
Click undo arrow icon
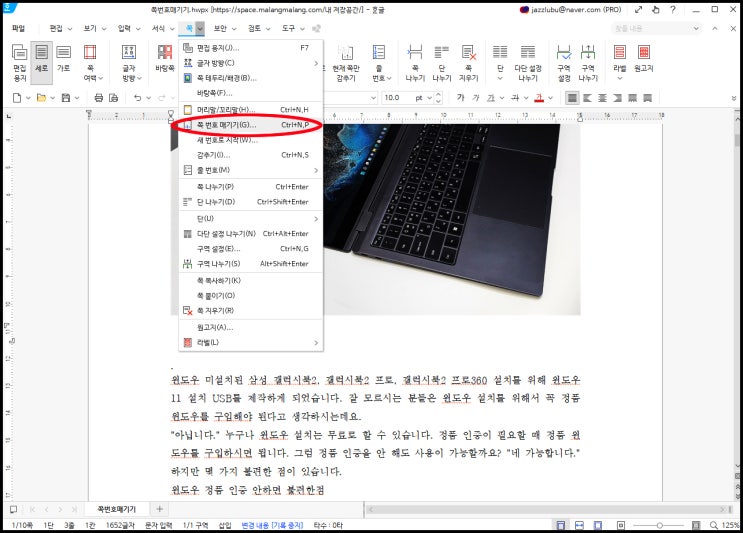137,98
